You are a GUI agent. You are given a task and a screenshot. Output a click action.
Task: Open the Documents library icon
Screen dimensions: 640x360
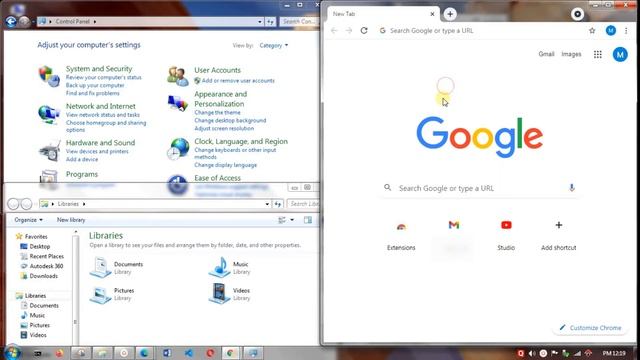tap(100, 267)
